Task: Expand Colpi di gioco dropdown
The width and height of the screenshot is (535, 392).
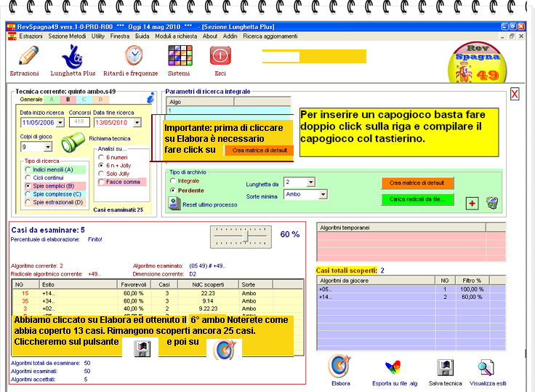Action: click(x=48, y=147)
